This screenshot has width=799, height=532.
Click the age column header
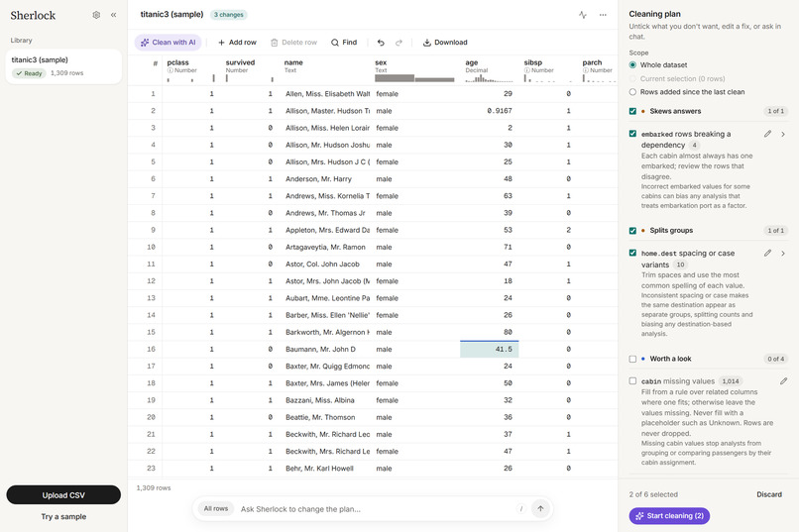tap(489, 70)
